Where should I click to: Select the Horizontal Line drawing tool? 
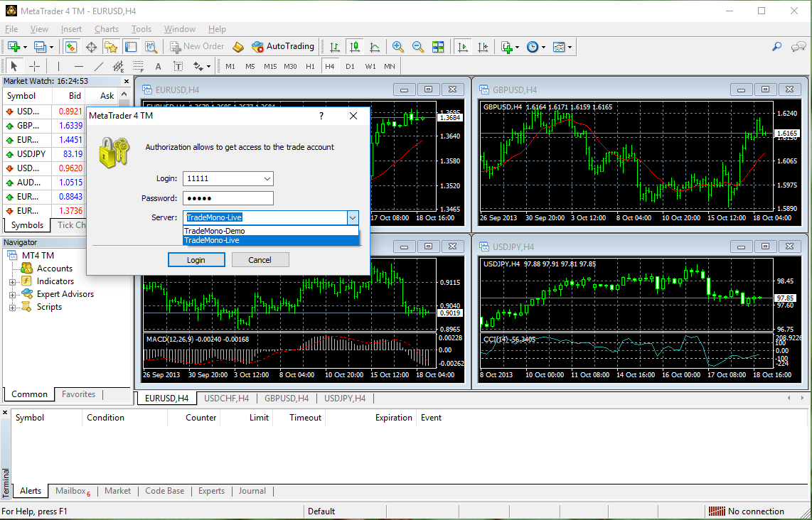(79, 66)
